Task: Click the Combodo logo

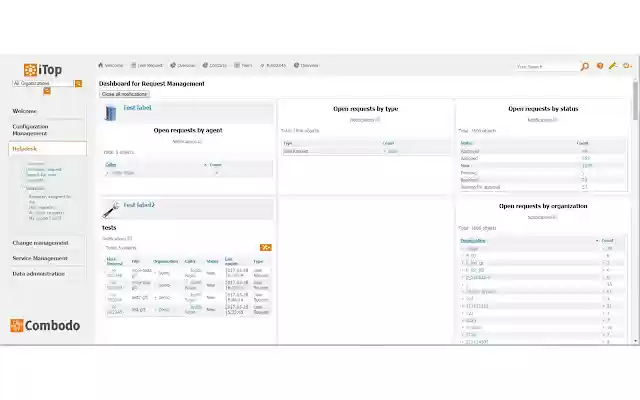Action: pyautogui.click(x=45, y=325)
